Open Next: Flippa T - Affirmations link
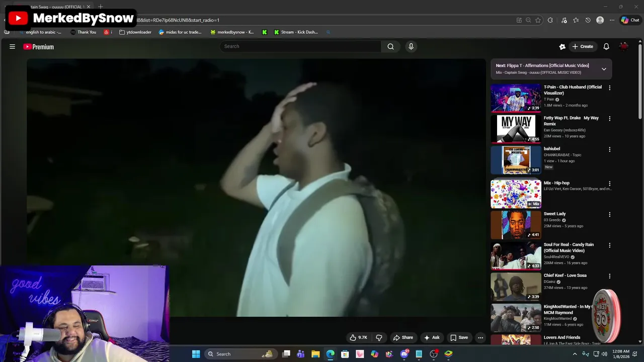 coord(542,65)
